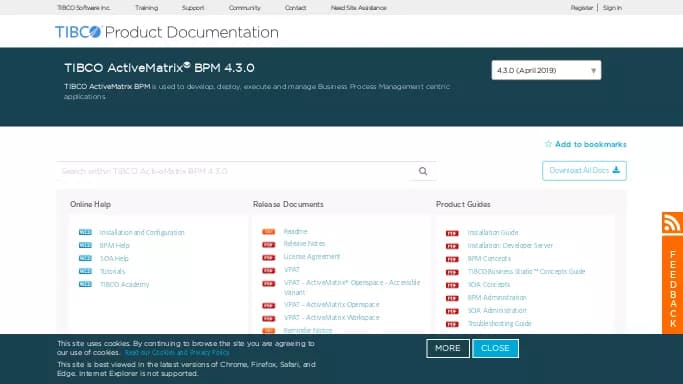This screenshot has width=683, height=384.
Task: Open the Installation: Developer Server link
Action: tap(510, 246)
